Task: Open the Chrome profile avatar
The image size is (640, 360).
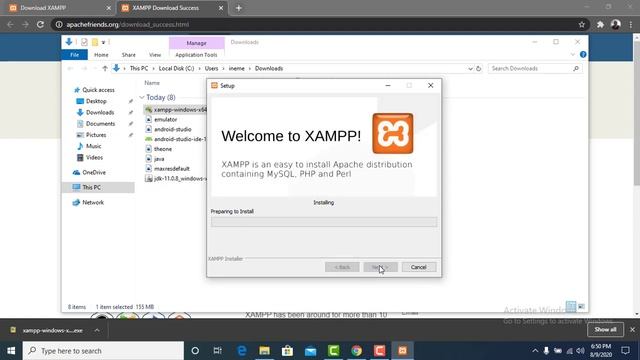Action: [x=616, y=24]
